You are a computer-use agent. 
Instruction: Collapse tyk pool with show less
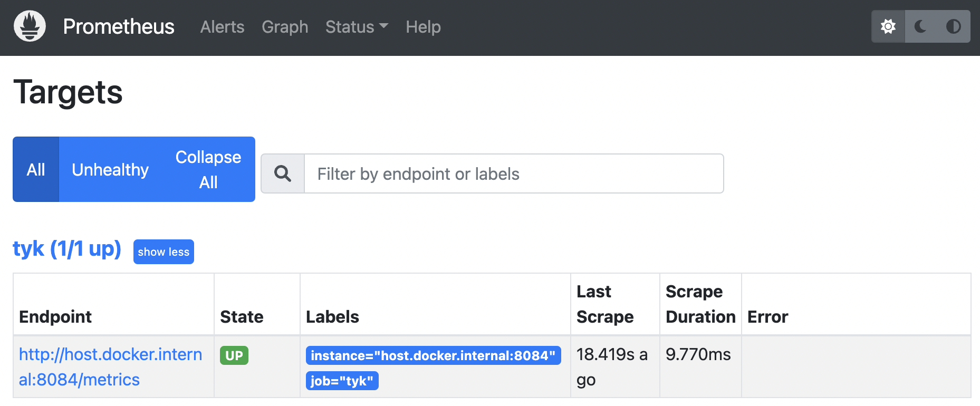click(164, 252)
